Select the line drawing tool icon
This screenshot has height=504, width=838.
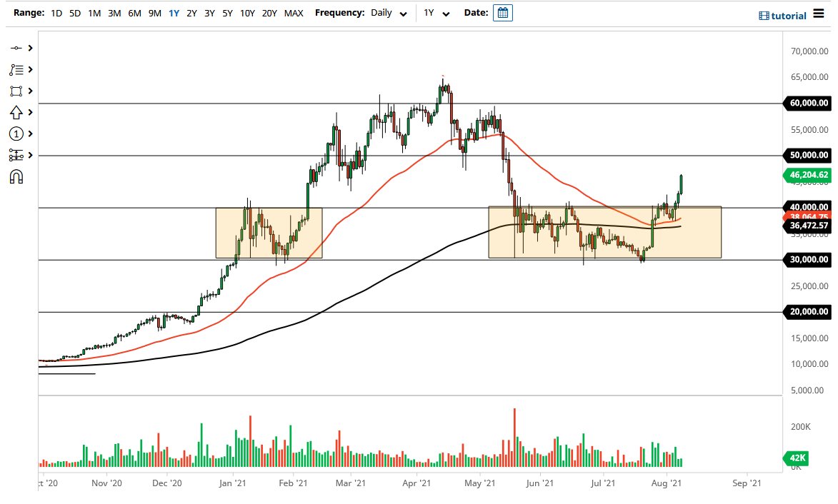(16, 48)
